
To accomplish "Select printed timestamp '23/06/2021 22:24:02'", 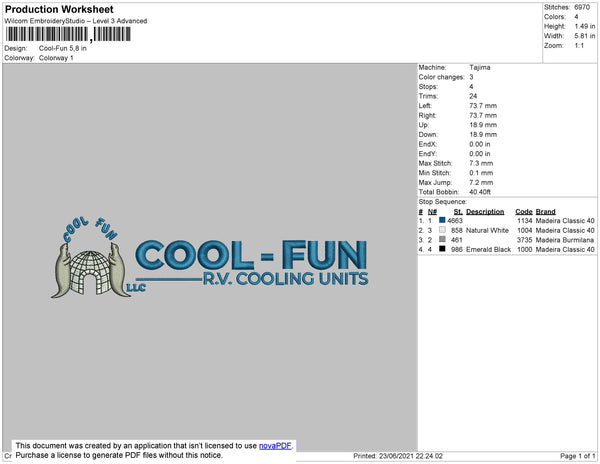I will pos(411,456).
